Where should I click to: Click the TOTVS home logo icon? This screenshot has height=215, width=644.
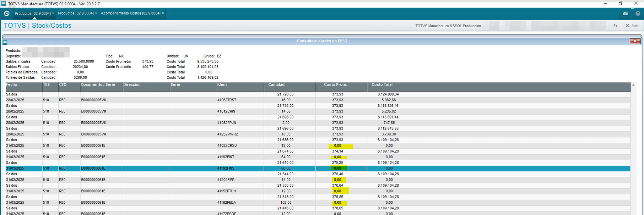(x=6, y=13)
